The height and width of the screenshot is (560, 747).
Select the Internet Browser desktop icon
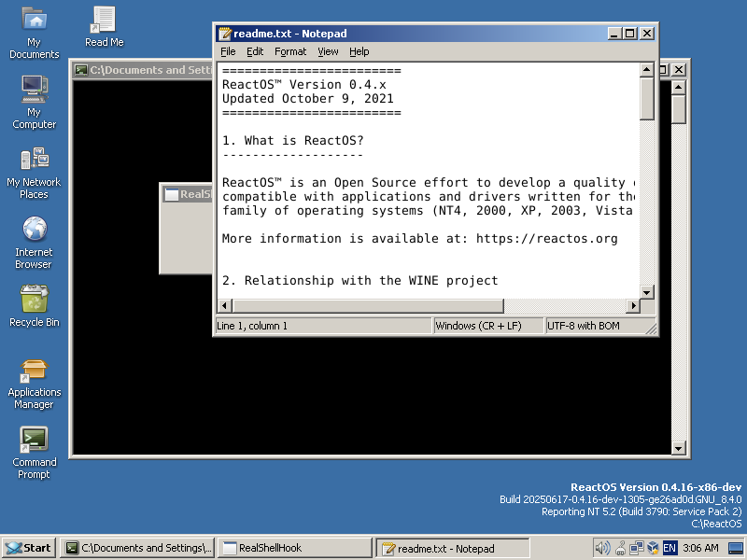click(x=34, y=243)
